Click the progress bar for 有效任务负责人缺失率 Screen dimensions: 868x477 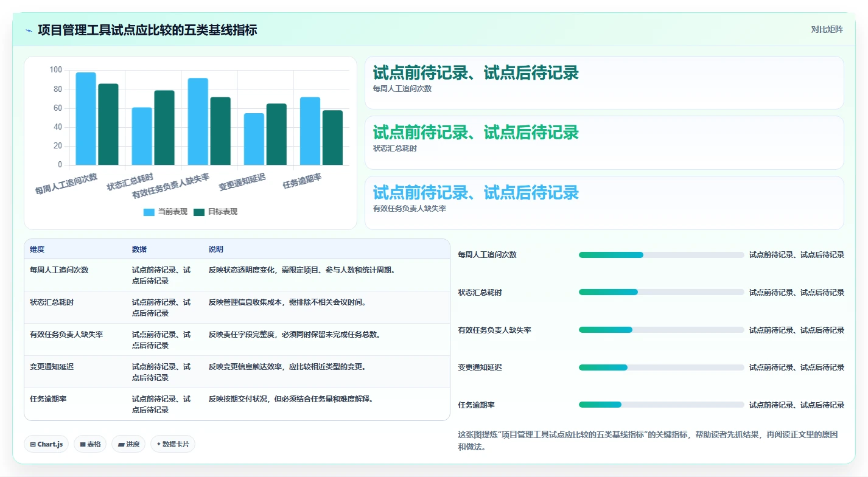661,330
